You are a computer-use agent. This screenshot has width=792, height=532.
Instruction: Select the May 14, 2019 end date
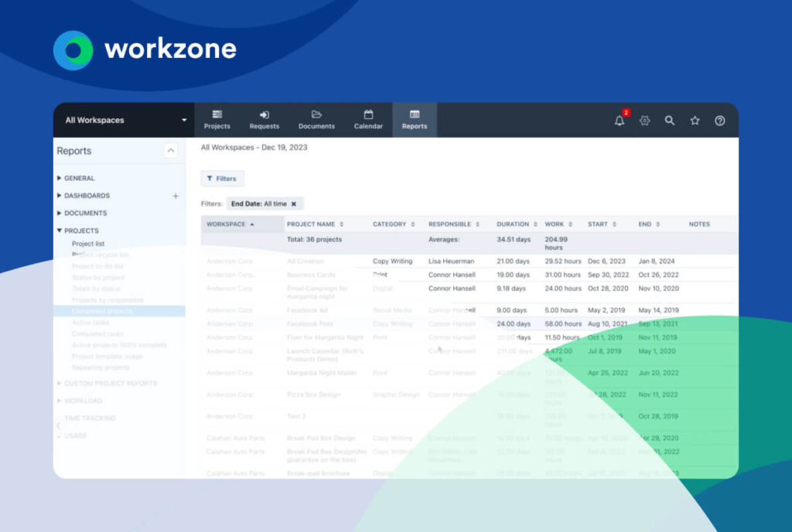click(658, 310)
